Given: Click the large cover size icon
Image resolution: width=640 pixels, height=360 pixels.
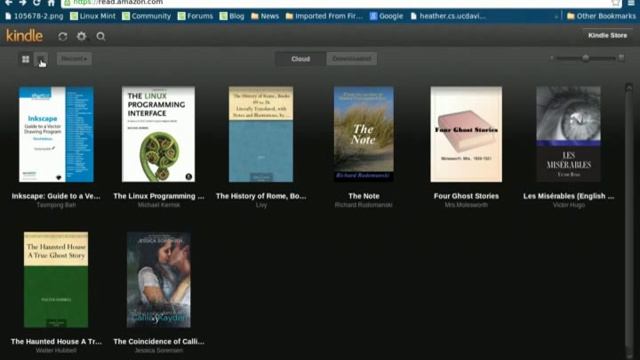Looking at the screenshot, I should click(621, 58).
